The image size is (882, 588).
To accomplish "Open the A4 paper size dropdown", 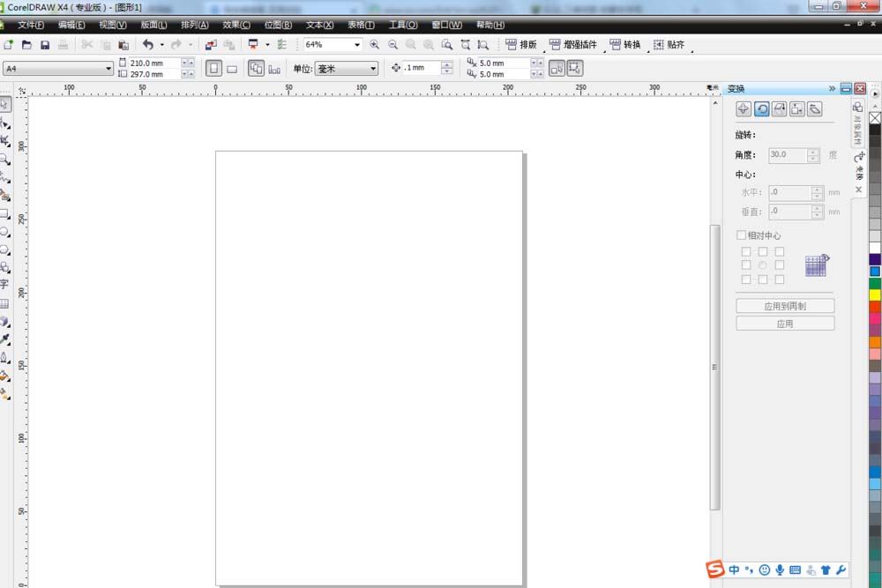I will coord(108,69).
